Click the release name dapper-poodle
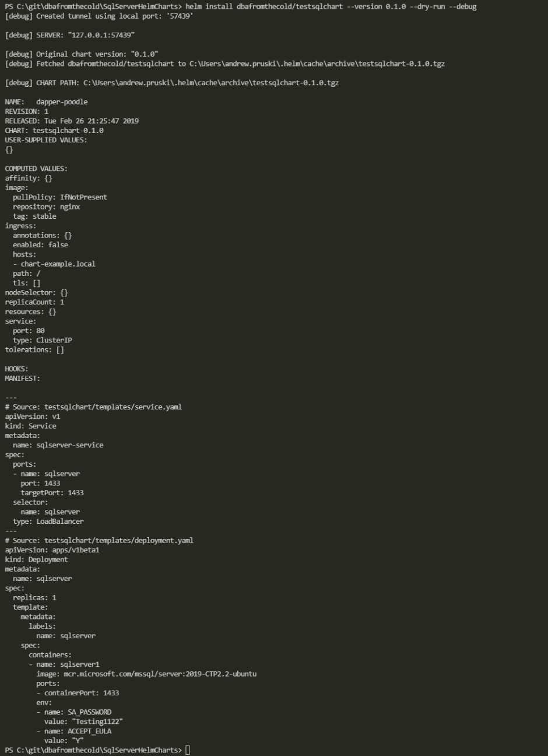This screenshot has height=756, width=548. pos(62,102)
